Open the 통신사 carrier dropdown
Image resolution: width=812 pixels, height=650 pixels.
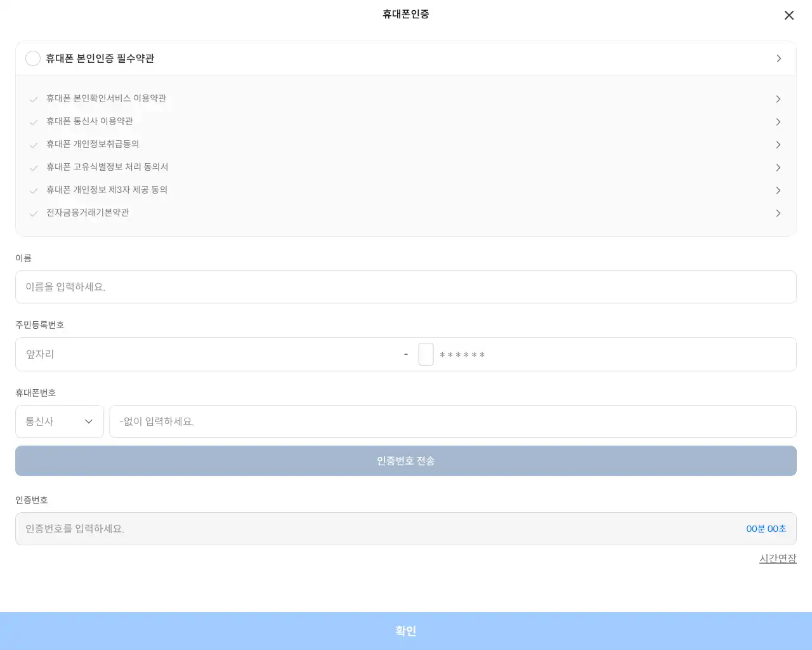tap(60, 421)
